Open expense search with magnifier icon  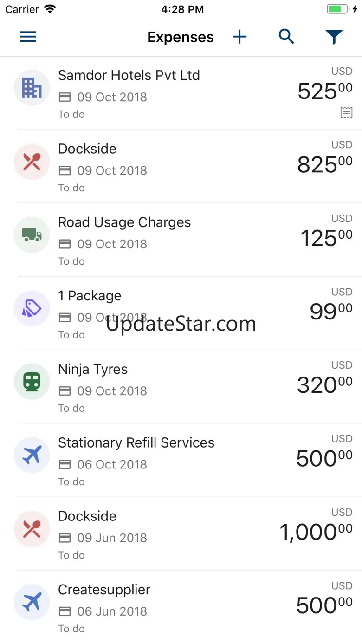coord(286,36)
